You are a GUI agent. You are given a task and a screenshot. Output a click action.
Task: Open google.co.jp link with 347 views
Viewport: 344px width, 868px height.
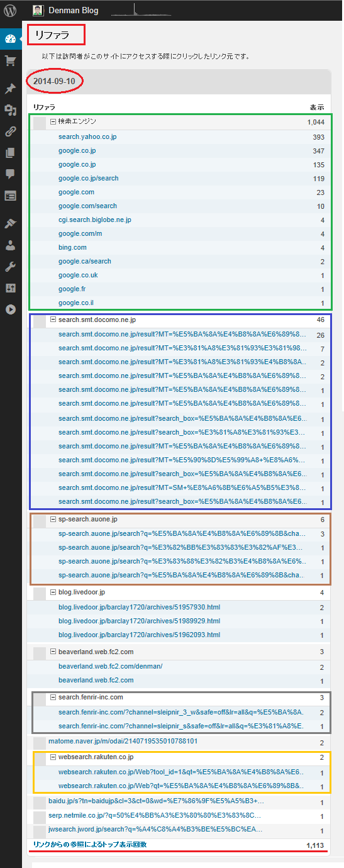[77, 151]
